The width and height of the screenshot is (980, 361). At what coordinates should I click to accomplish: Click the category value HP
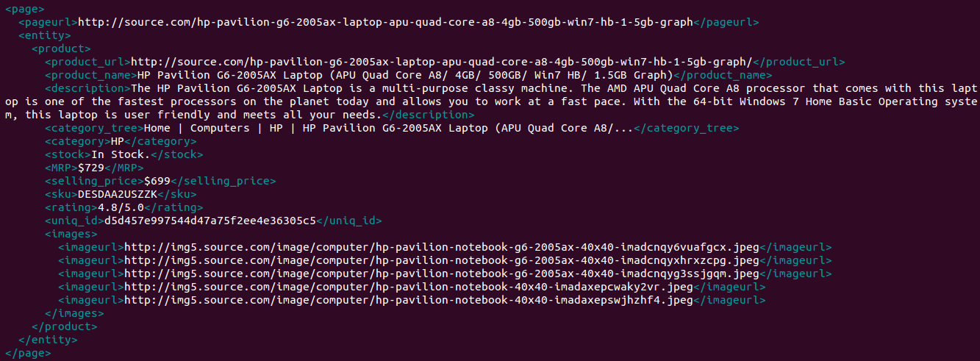118,141
